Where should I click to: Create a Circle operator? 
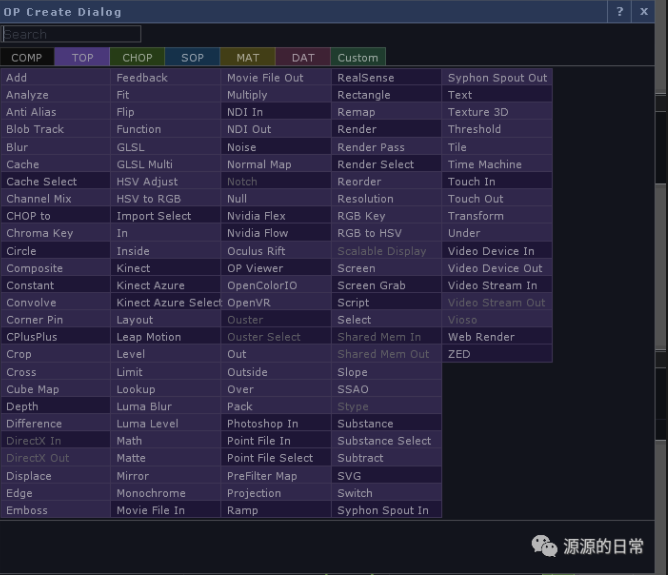pos(55,251)
